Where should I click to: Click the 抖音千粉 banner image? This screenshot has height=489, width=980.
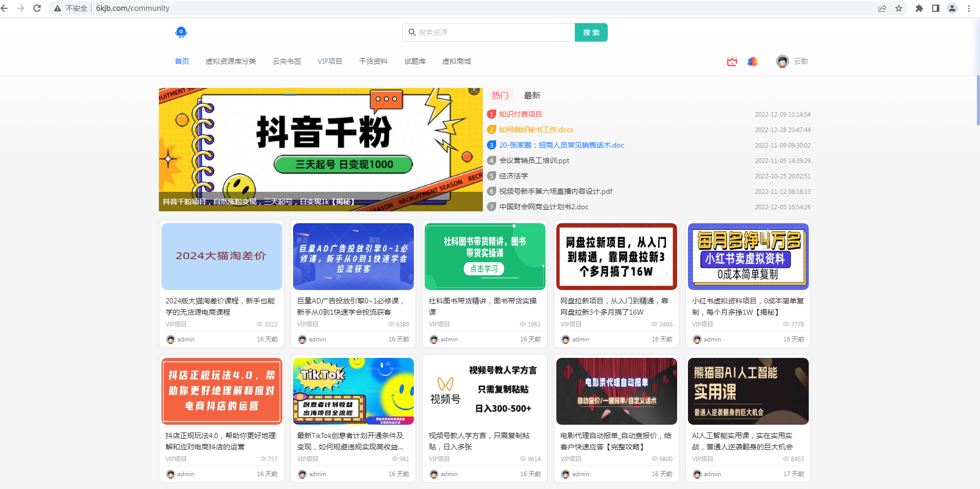tap(321, 150)
